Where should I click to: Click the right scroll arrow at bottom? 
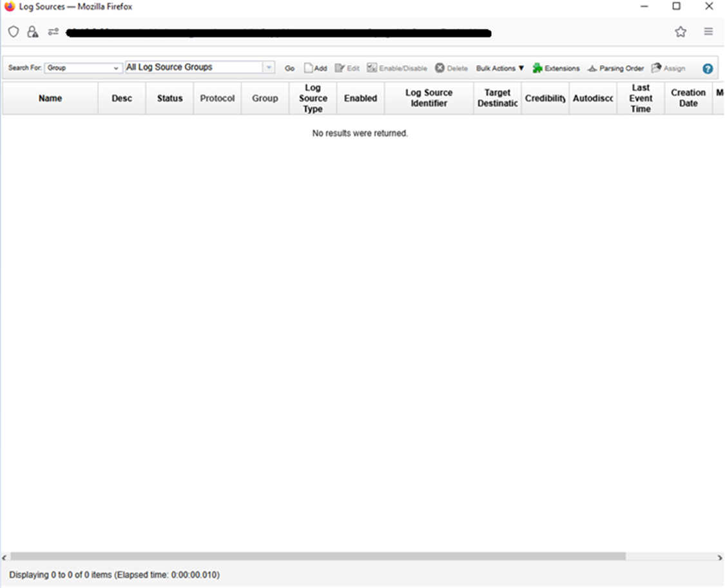(720, 557)
